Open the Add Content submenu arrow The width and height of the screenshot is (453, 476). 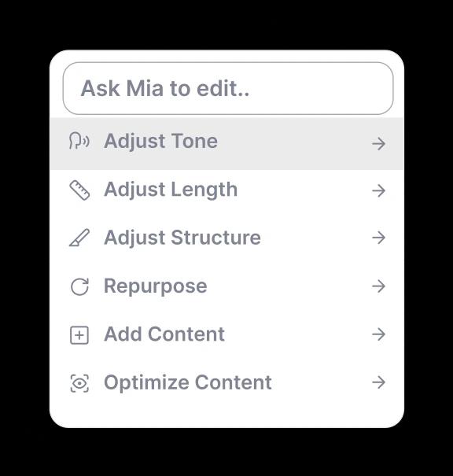(x=378, y=334)
